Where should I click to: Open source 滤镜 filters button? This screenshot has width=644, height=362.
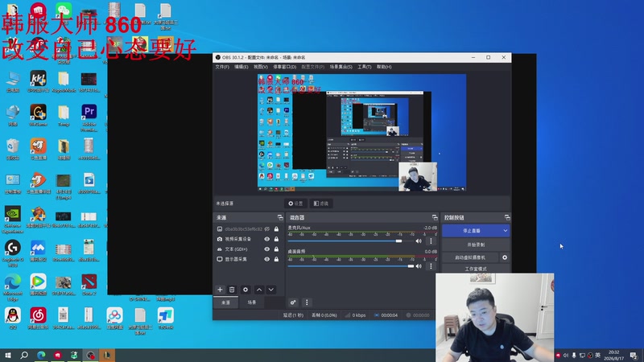pos(321,204)
